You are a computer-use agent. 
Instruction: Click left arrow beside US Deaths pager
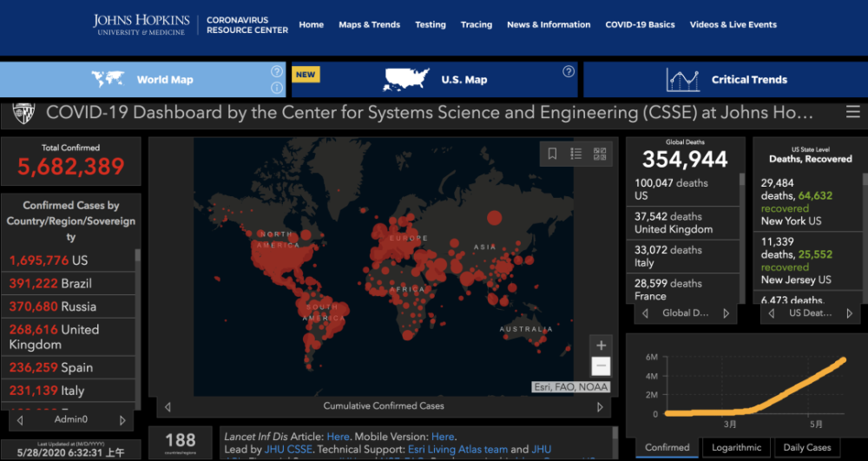click(x=771, y=313)
